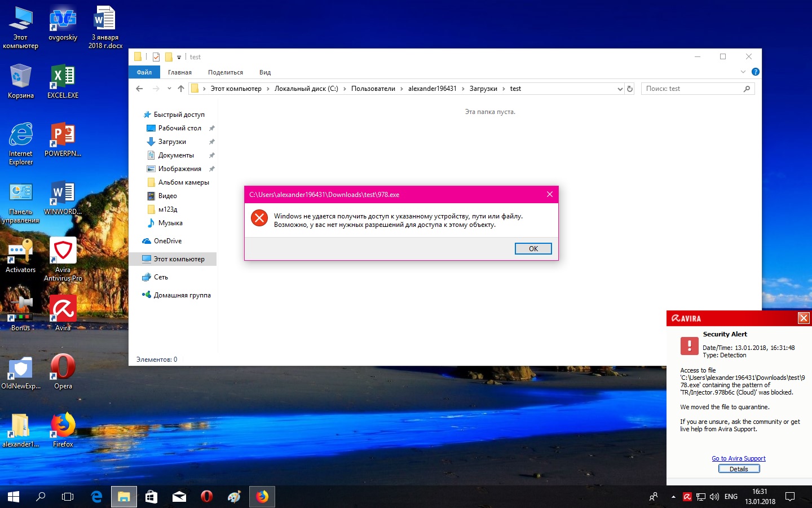Refresh the test folder view
Viewport: 812px width, 508px height.
coord(630,89)
